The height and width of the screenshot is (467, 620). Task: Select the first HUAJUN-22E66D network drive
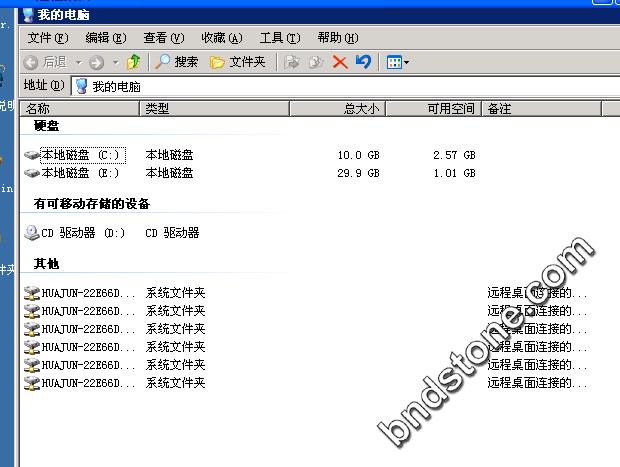tap(86, 293)
